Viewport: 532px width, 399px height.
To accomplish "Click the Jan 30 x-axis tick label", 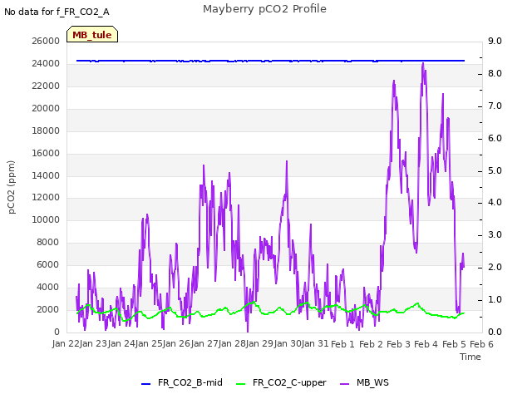I will pyautogui.click(x=288, y=343).
